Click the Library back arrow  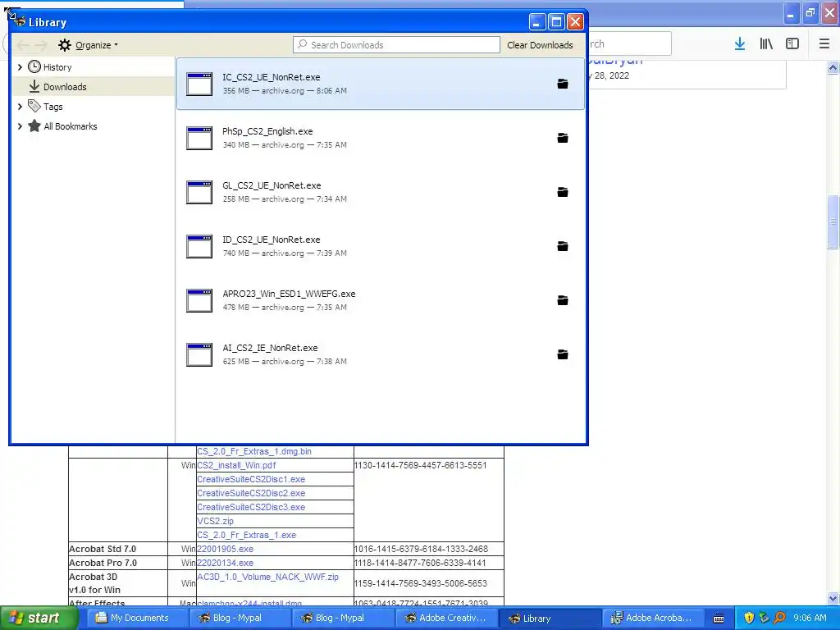pos(22,45)
